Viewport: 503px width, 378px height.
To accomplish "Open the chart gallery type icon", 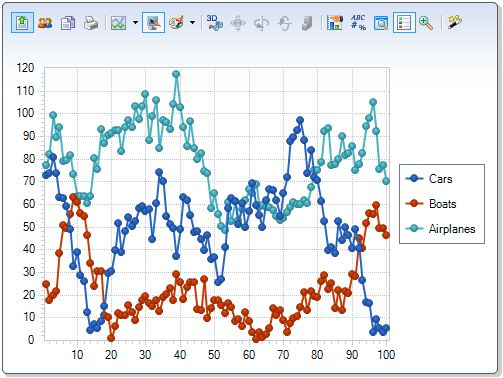I will point(118,23).
